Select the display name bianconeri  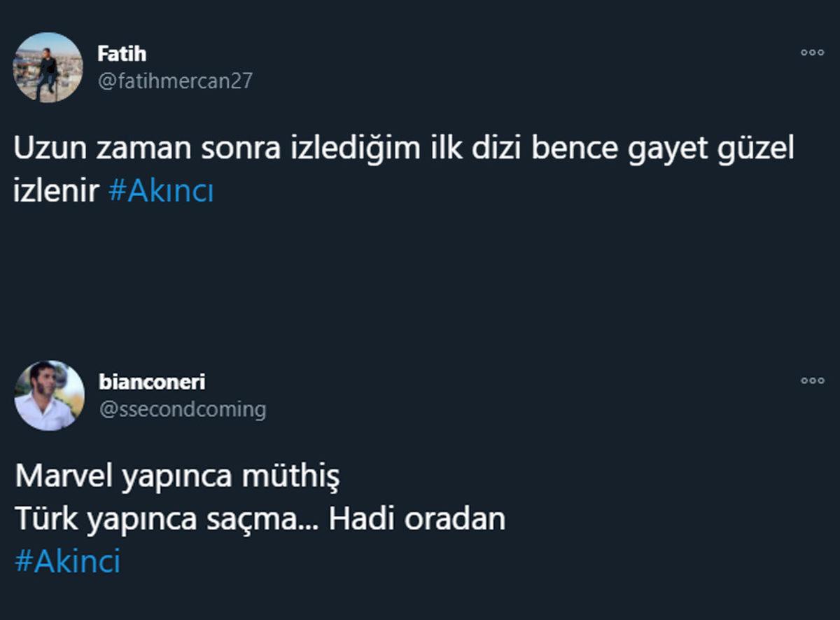click(151, 382)
